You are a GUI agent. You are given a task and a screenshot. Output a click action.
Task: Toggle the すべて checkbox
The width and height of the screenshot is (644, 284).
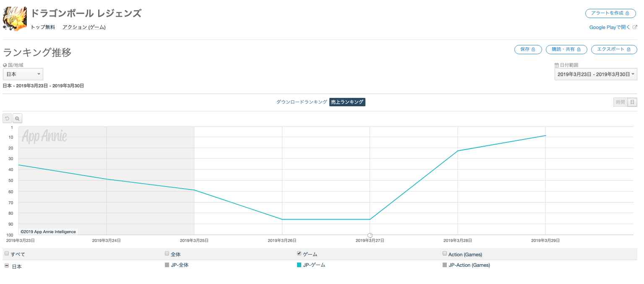(6, 254)
